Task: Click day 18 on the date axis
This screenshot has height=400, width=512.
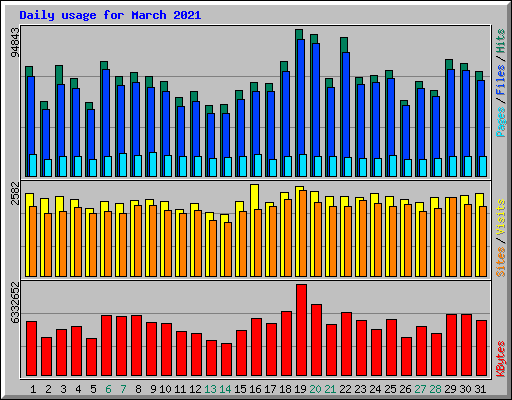Action: coord(285,389)
